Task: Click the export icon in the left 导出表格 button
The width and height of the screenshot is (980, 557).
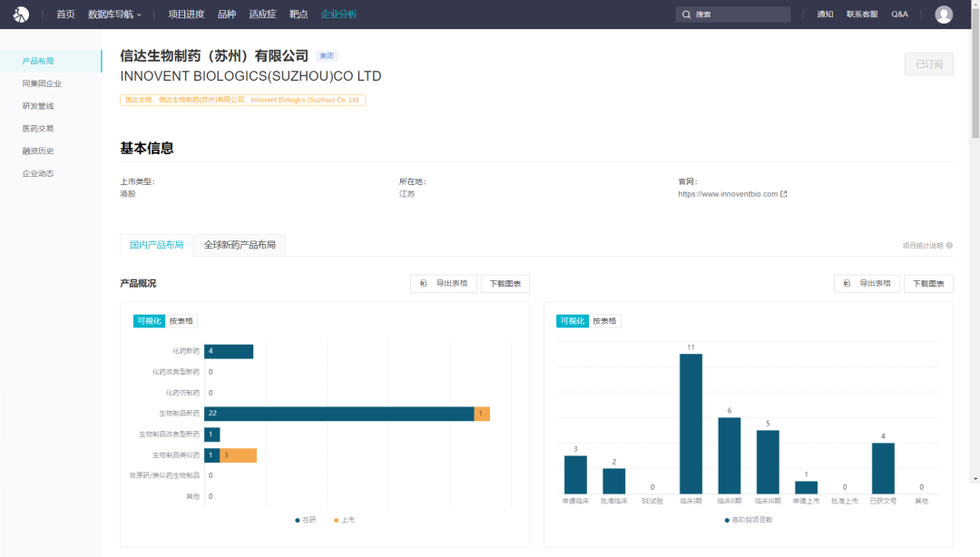Action: pos(424,283)
